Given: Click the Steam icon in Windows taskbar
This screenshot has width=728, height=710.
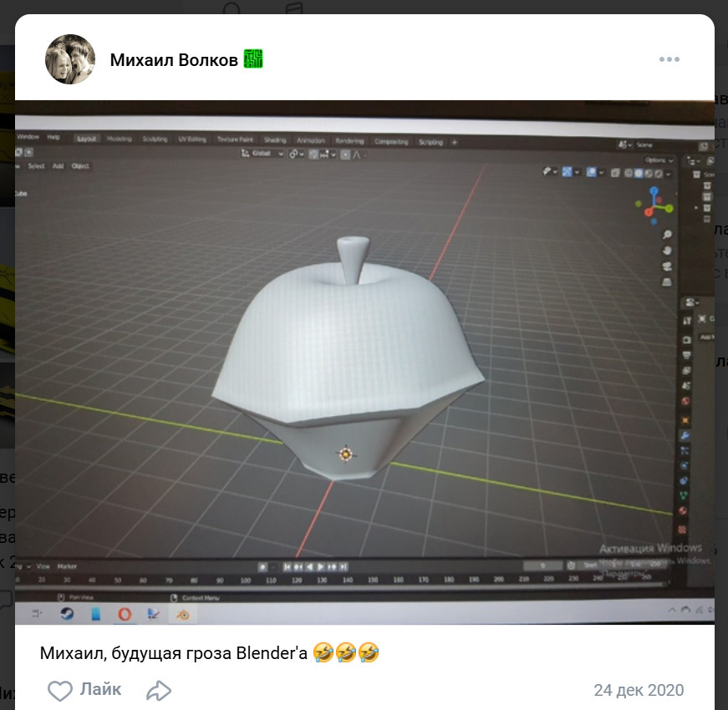Looking at the screenshot, I should click(66, 614).
